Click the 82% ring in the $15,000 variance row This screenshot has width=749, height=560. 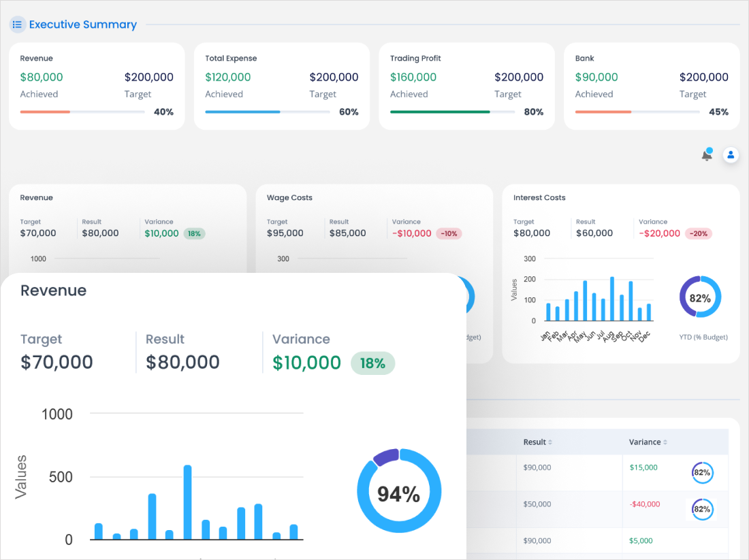coord(702,472)
